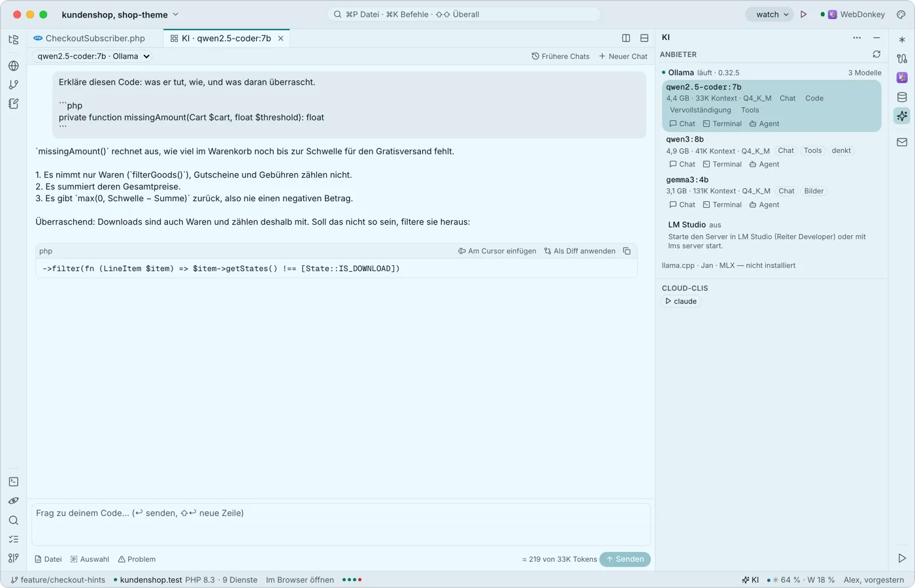
Task: Click the command search bar at top
Action: [463, 14]
